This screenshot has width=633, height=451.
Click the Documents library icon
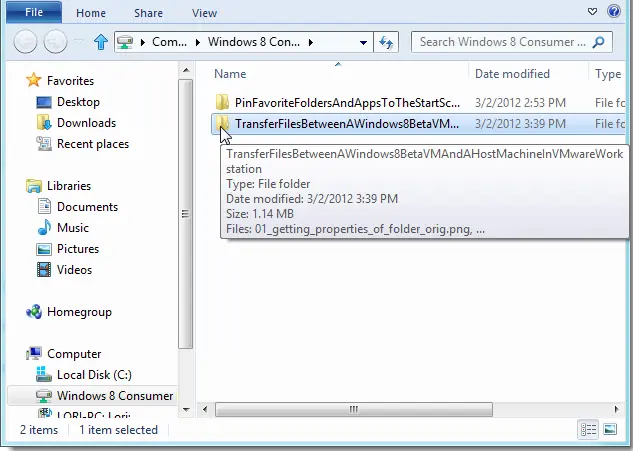[44, 206]
